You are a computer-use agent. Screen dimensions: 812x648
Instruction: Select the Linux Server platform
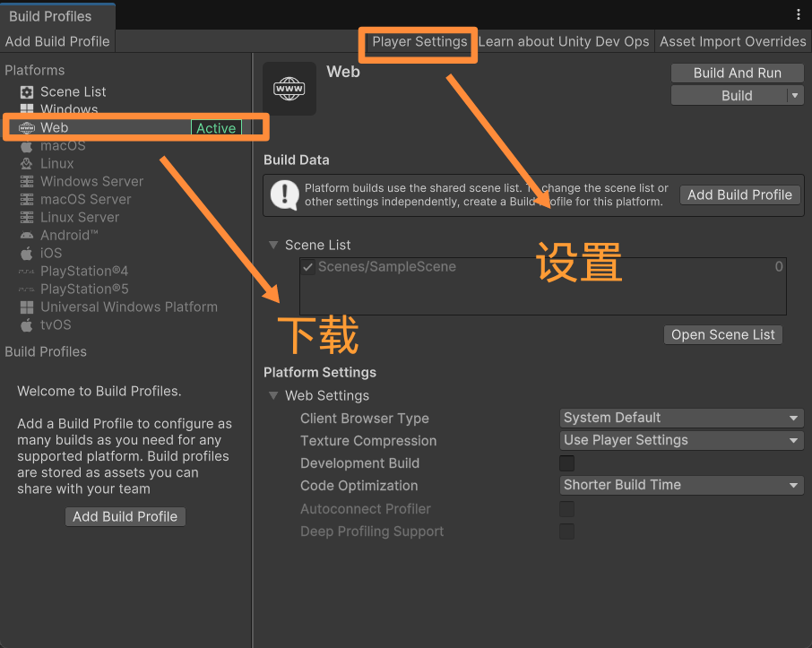[126, 218]
